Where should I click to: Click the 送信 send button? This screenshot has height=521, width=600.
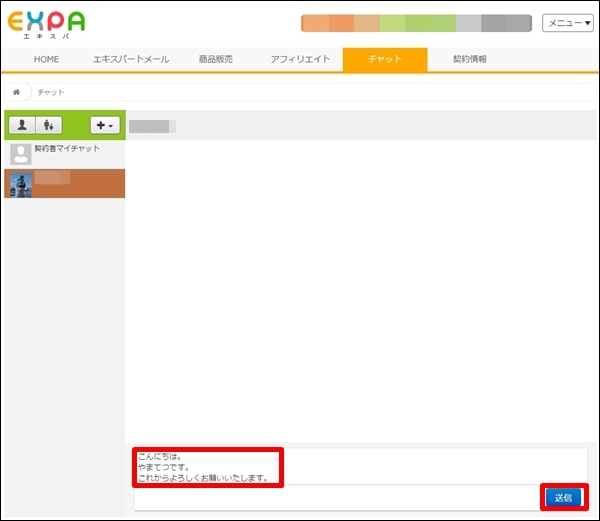pos(563,498)
